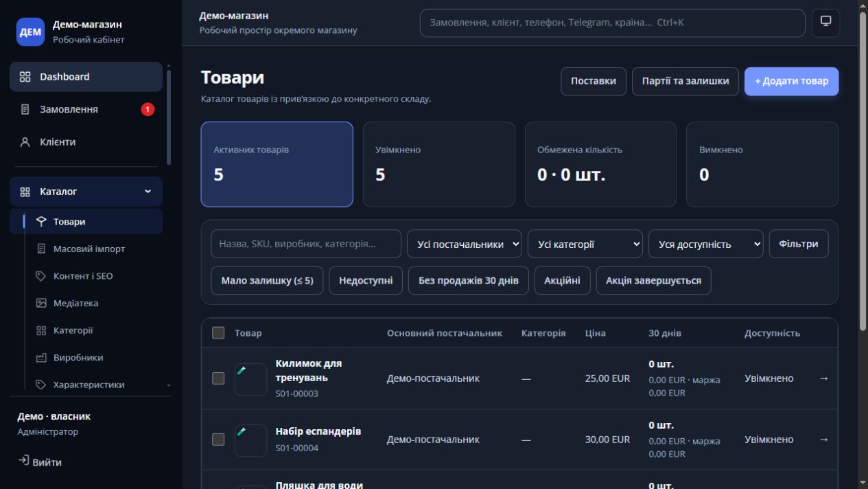Screen dimensions: 868x489
Task: Click the Контент і SEO tag icon
Action: 41,276
